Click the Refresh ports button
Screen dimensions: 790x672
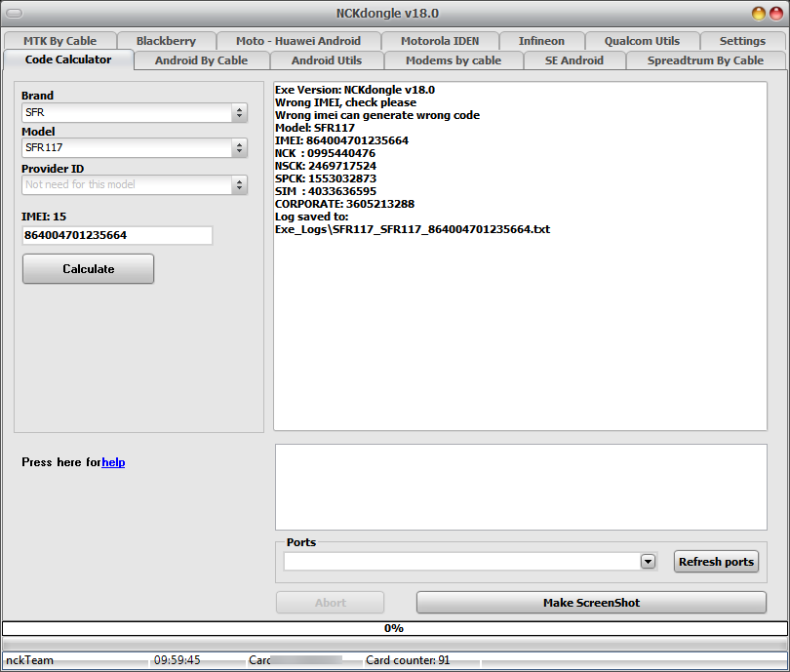click(716, 562)
